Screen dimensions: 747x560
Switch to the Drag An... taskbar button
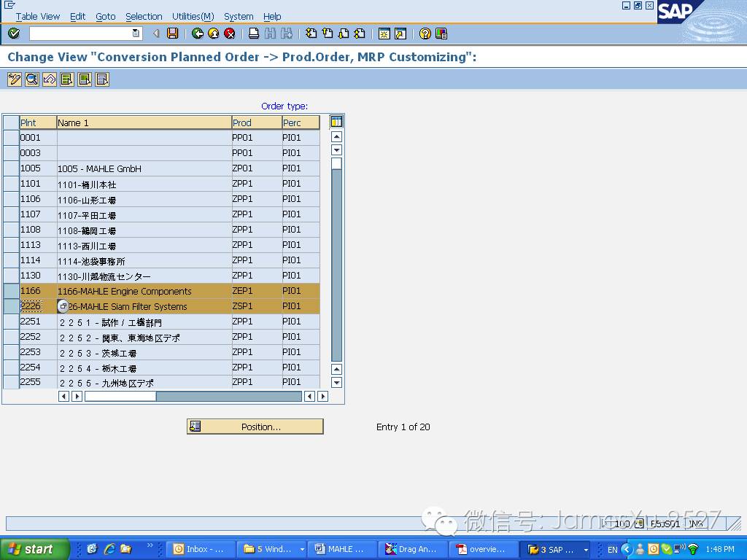[x=413, y=549]
